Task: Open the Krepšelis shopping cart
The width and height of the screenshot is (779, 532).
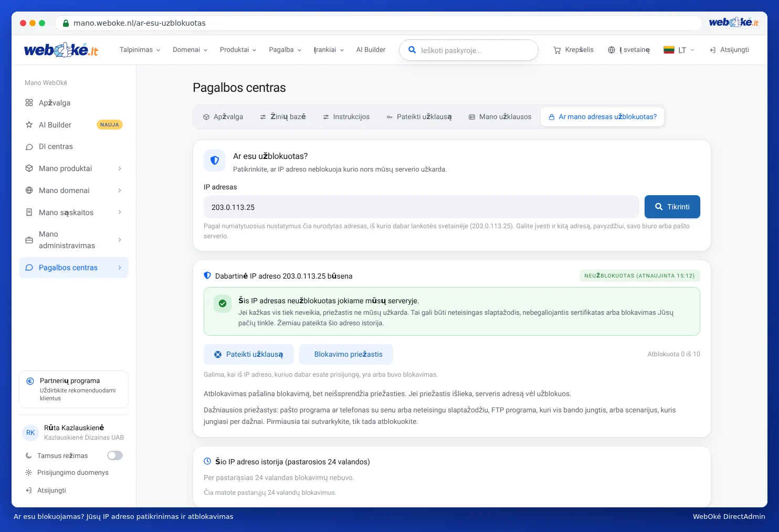Action: 573,50
